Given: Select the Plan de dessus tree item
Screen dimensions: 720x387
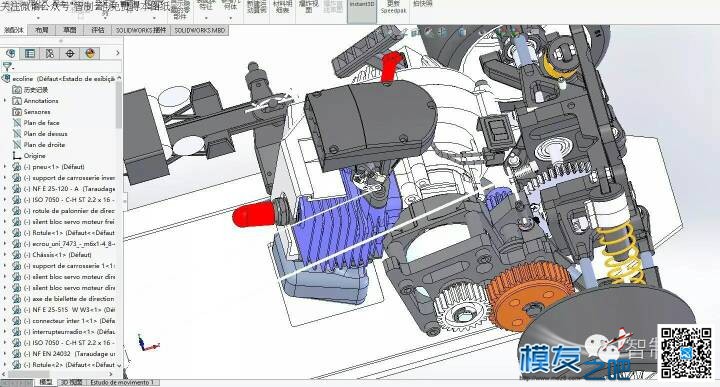Looking at the screenshot, I should [45, 134].
